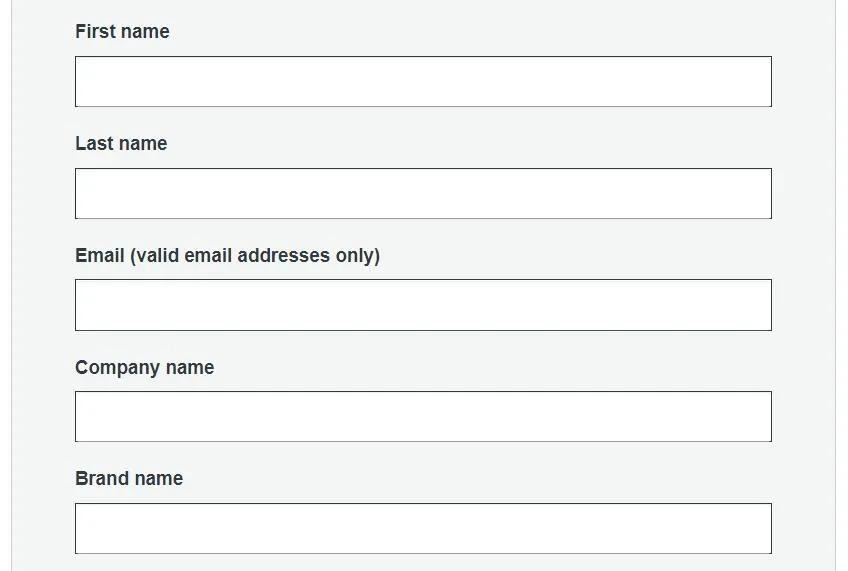Select the Email address input field
Viewport: 848px width, 571px height.
[x=423, y=305]
